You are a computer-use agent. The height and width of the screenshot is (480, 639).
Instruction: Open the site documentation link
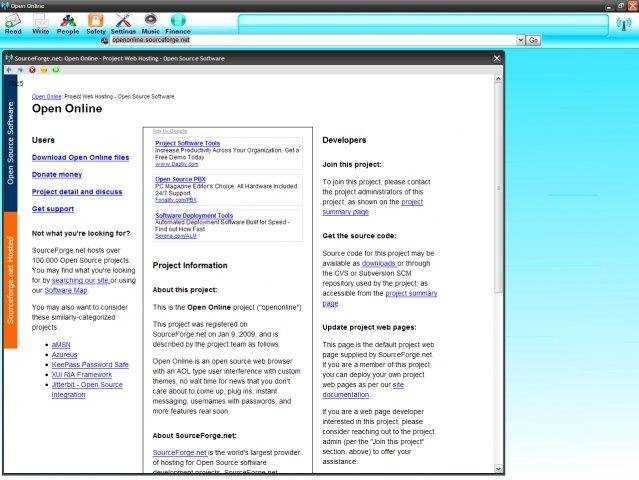point(363,390)
